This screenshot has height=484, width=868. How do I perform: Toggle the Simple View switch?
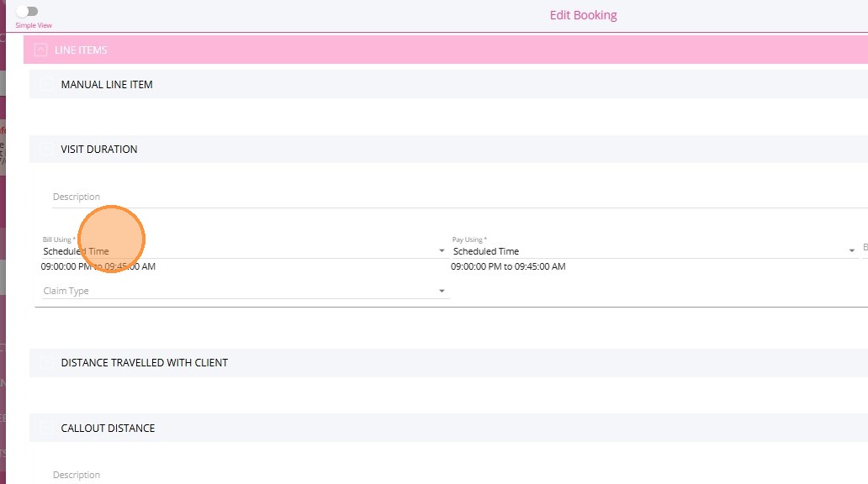[x=27, y=11]
